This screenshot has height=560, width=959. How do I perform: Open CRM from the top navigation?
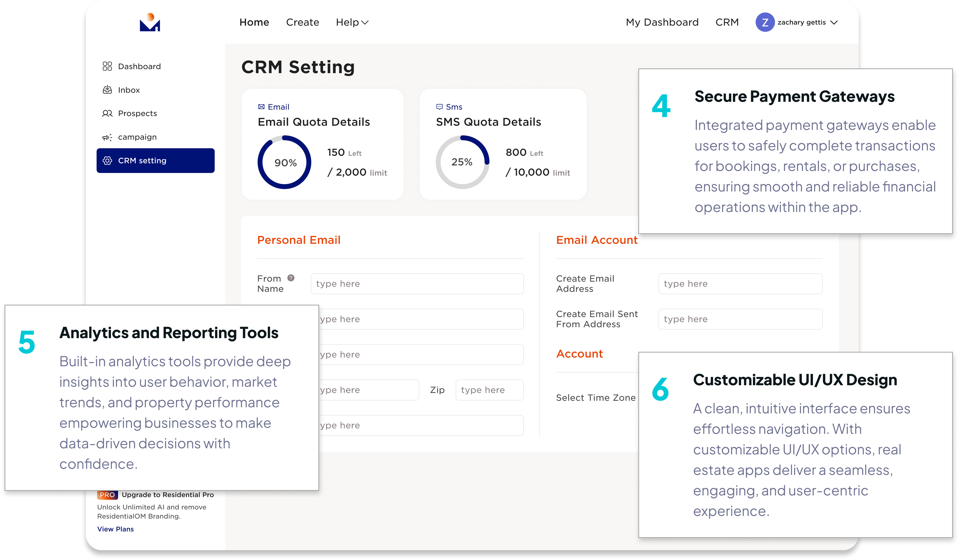[727, 22]
